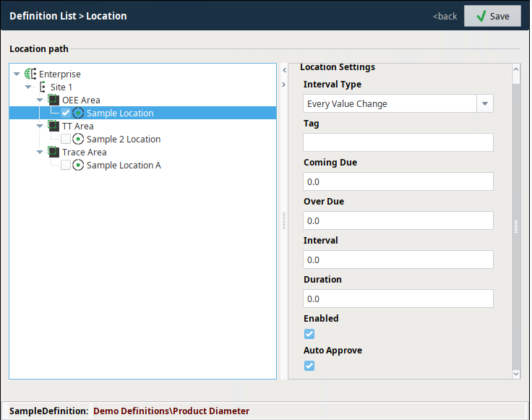The height and width of the screenshot is (420, 532).
Task: Check the Sample 2 Location checkbox
Action: 66,139
